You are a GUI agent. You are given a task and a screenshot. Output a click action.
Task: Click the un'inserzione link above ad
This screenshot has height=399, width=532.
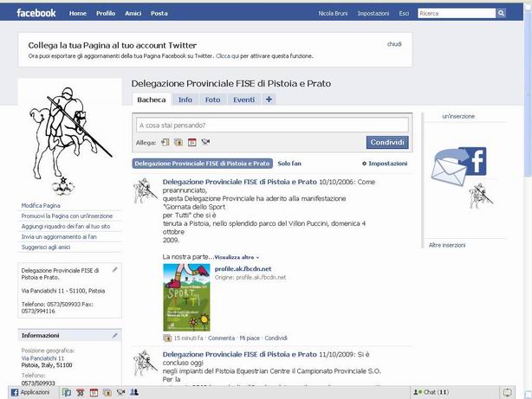click(458, 116)
